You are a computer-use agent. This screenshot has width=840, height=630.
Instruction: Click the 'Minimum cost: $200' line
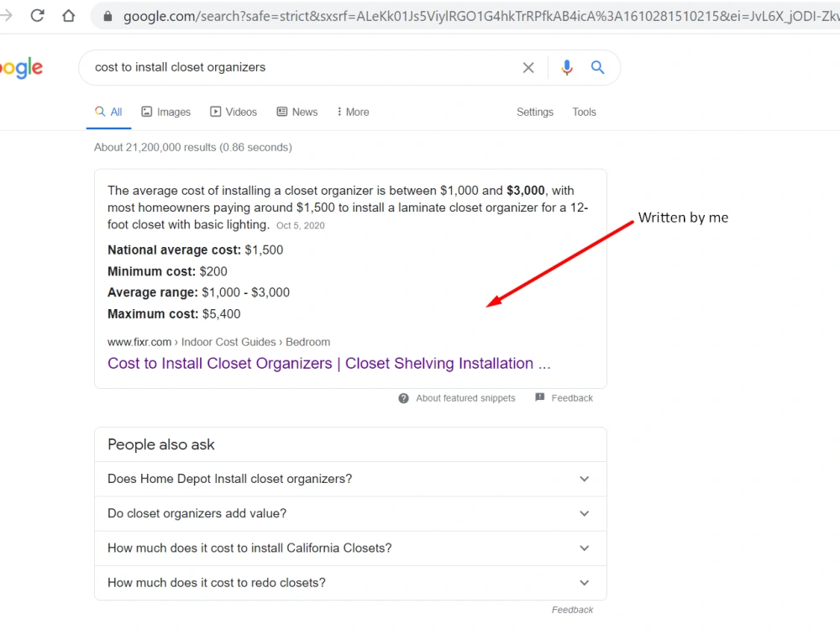[x=167, y=271]
